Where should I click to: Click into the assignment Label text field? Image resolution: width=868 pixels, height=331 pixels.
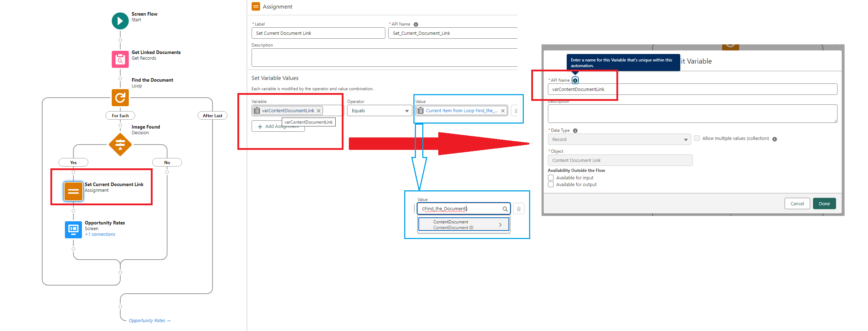click(318, 33)
